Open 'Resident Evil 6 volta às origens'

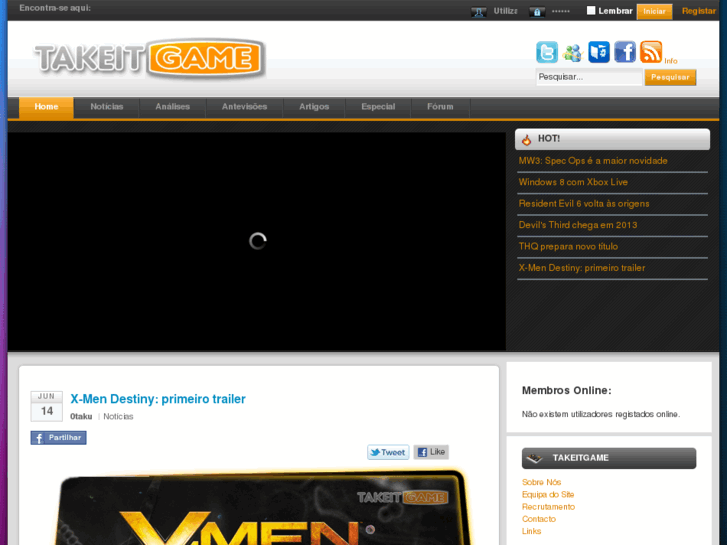(584, 204)
